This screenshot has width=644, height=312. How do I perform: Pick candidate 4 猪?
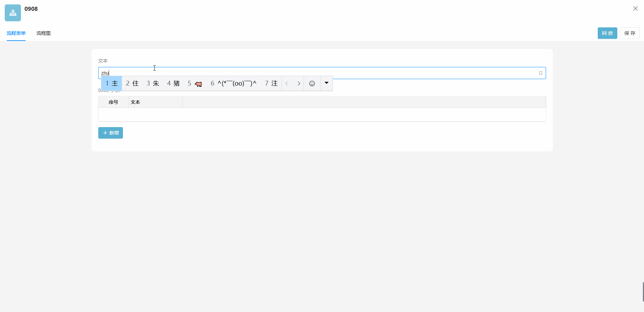tap(173, 83)
